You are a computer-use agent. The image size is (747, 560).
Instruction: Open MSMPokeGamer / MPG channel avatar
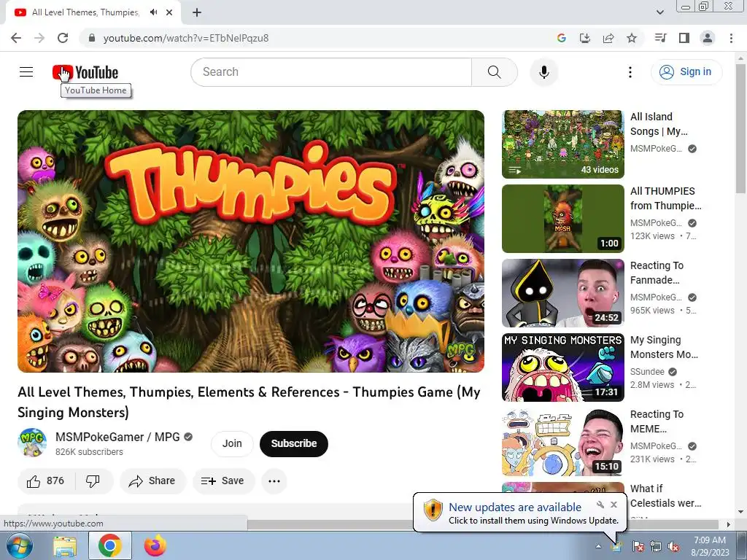[32, 443]
